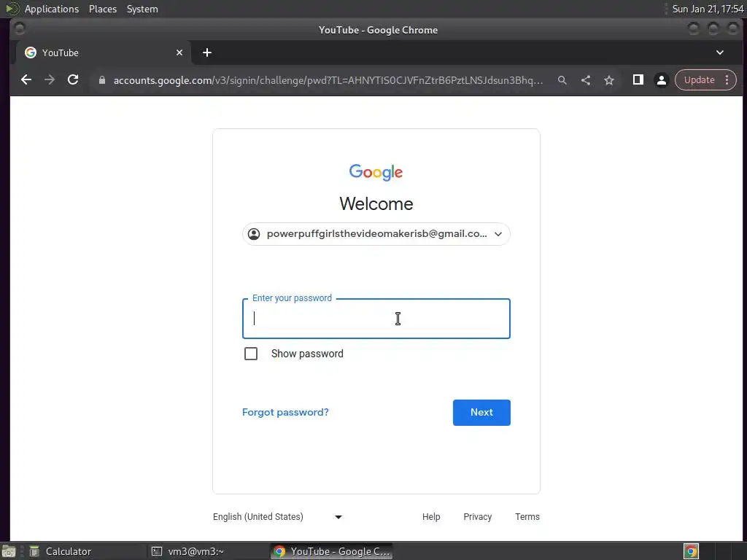Open the Help link
The height and width of the screenshot is (560, 747).
[x=431, y=517]
